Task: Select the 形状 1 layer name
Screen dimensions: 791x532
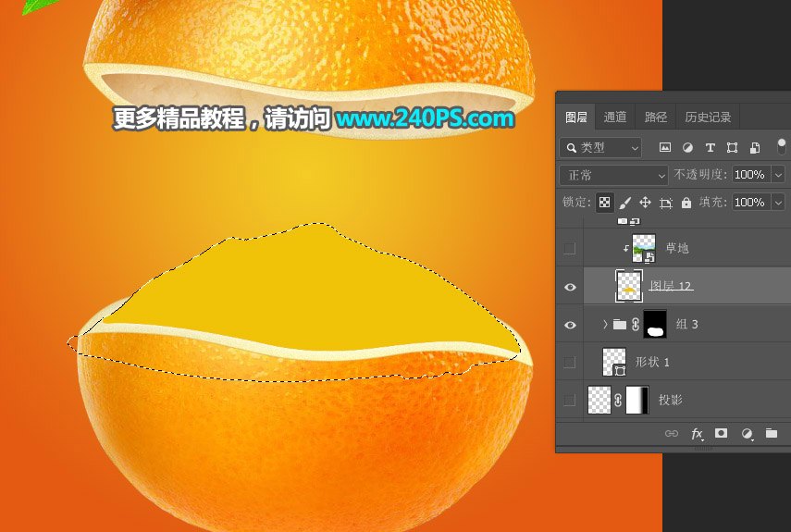Action: [x=652, y=362]
